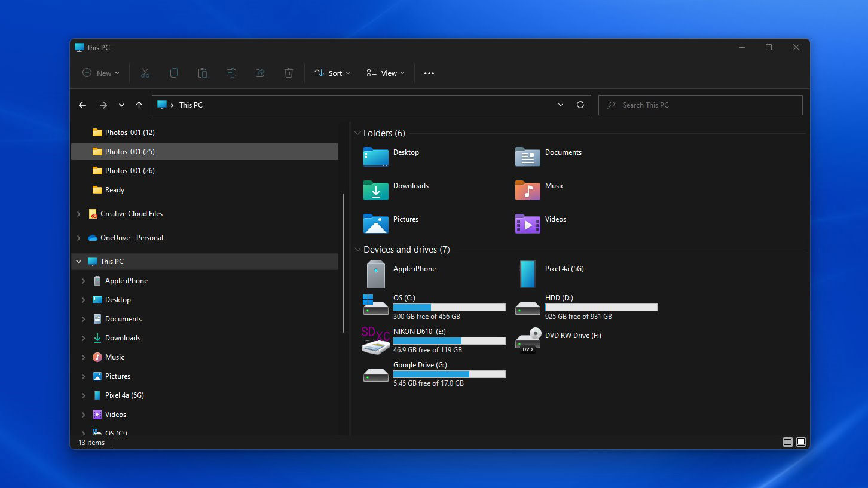Screen dimensions: 868x488
Task: Collapse the Devices and drives section
Action: [x=357, y=250]
